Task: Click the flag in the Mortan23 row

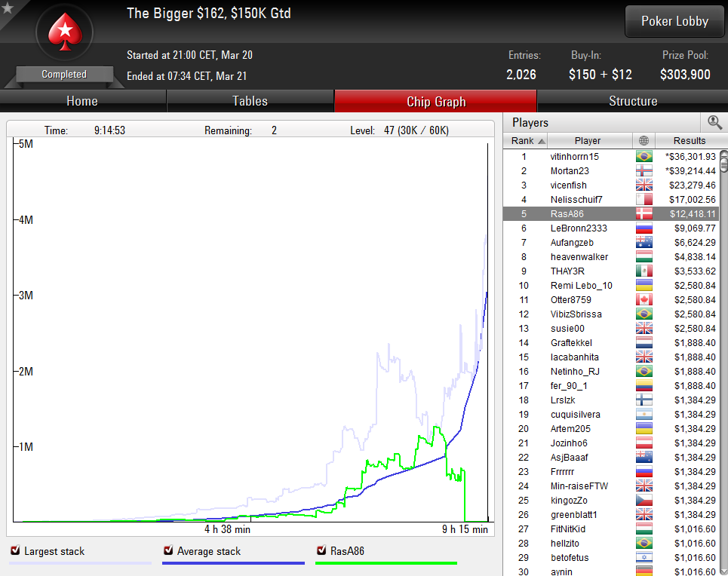Action: pyautogui.click(x=644, y=171)
